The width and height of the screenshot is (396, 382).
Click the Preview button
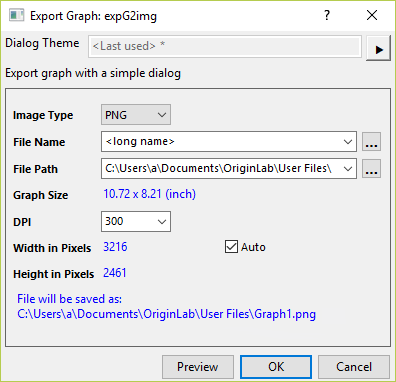pyautogui.click(x=198, y=367)
